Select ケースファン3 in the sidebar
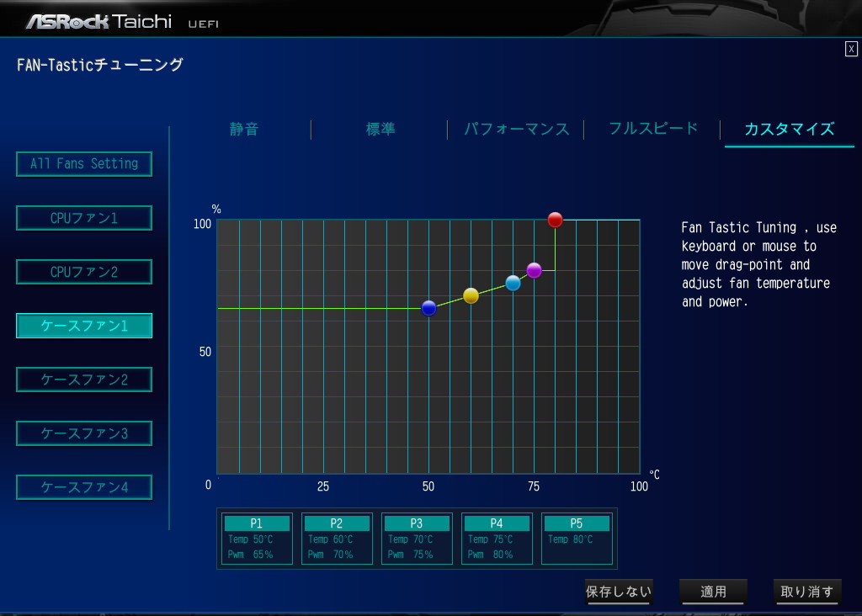 point(84,433)
